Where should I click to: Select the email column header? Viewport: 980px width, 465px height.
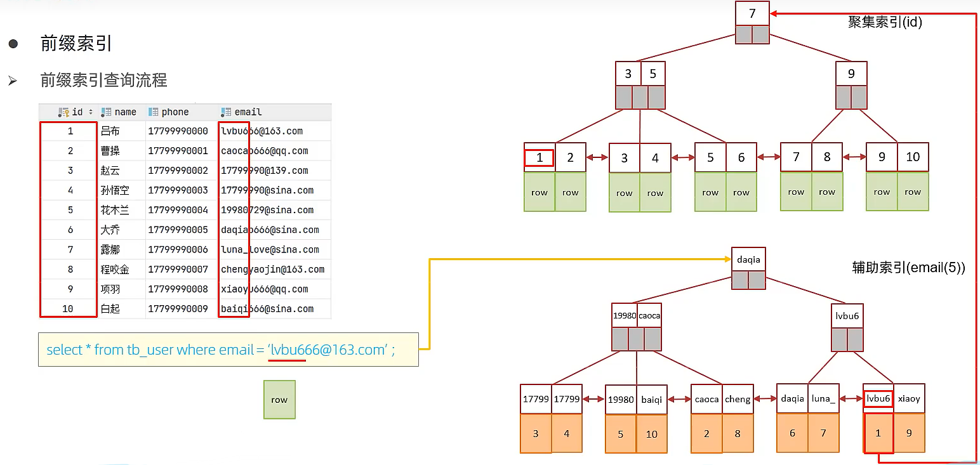[x=275, y=112]
